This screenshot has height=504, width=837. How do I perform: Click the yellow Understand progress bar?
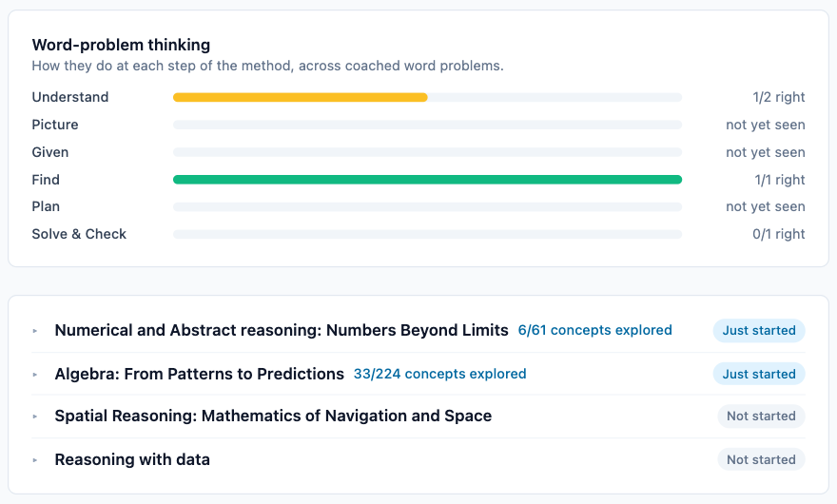pos(300,97)
